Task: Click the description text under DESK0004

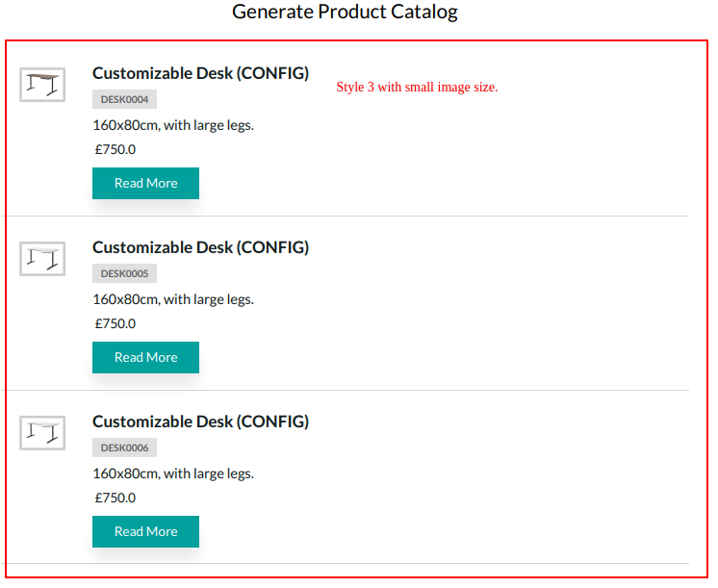Action: click(173, 125)
